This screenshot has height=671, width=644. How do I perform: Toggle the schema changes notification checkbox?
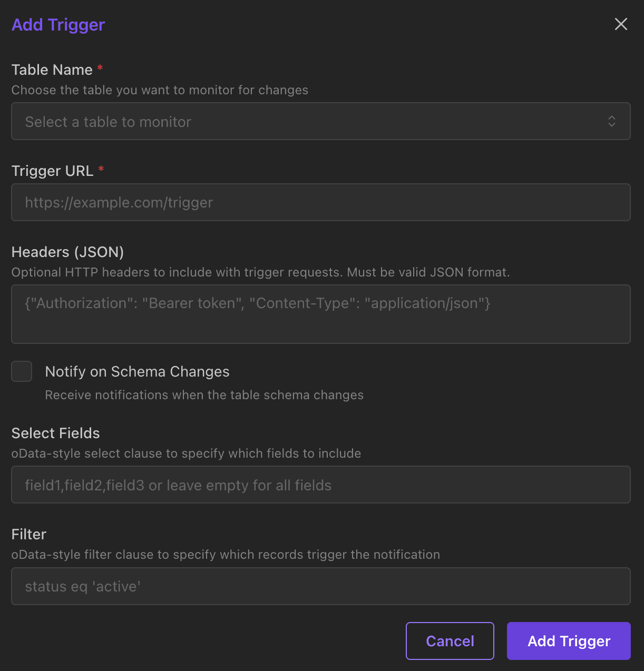(x=22, y=371)
